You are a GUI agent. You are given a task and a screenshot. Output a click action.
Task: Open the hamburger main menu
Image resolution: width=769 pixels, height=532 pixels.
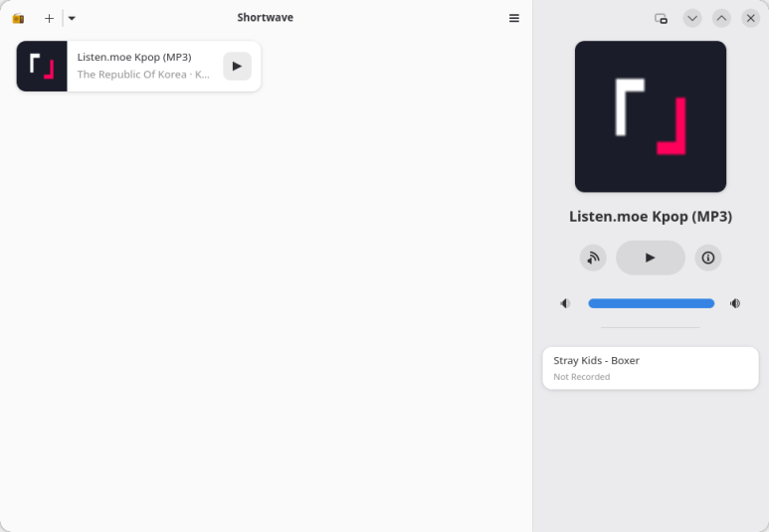[x=514, y=18]
